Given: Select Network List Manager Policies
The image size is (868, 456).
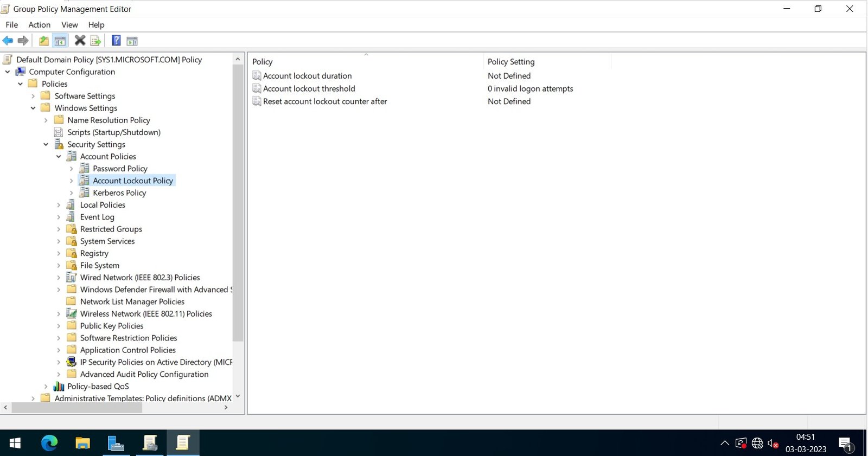Looking at the screenshot, I should tap(132, 301).
